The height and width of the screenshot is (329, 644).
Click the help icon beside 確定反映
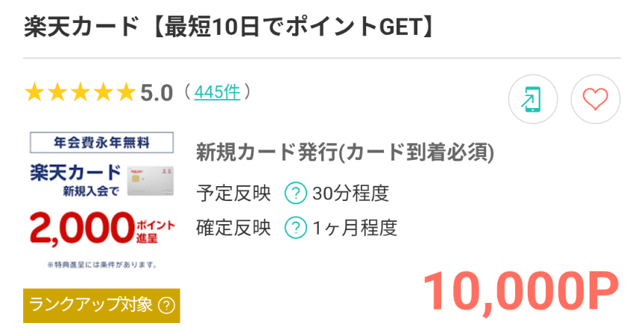(x=296, y=227)
